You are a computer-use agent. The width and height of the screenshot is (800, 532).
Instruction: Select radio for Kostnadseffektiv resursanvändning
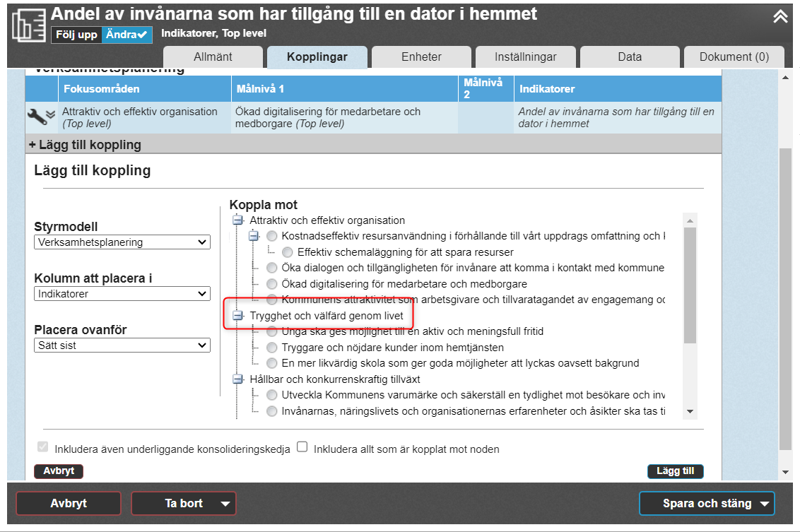(272, 236)
